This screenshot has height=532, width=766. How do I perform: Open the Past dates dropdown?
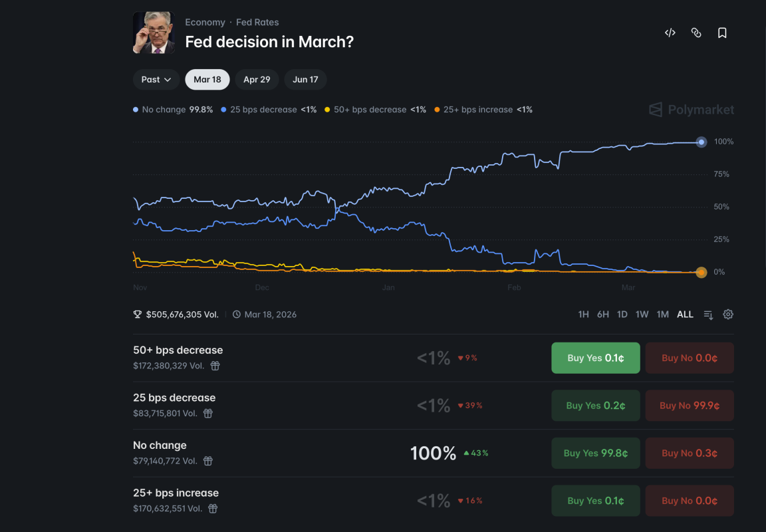156,80
